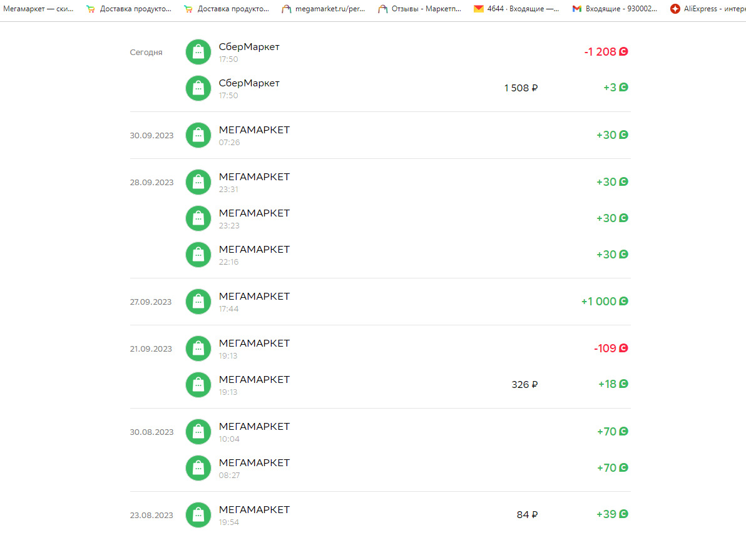Click the bag icon for МЕГАМАРКЕТ 22:16
Screen dimensions: 746x560
(x=198, y=255)
